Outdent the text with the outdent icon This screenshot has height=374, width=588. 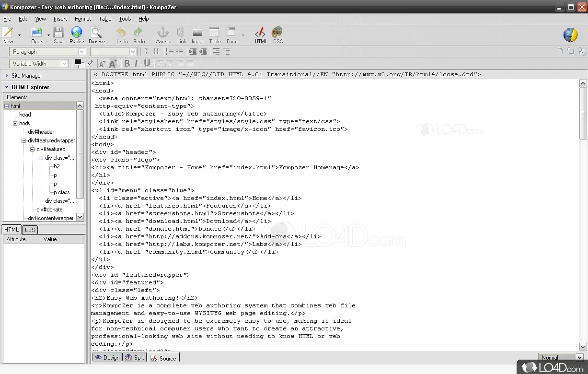pos(203,51)
